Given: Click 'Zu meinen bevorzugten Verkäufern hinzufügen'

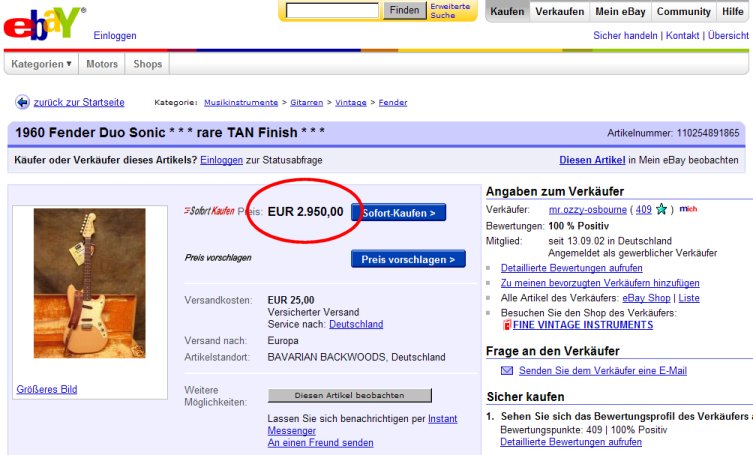Looking at the screenshot, I should coord(600,283).
